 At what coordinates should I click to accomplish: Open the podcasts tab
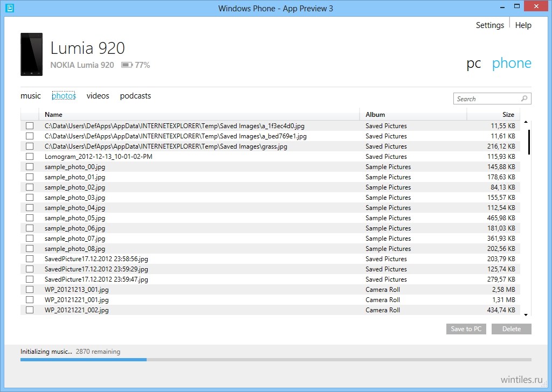pos(135,96)
